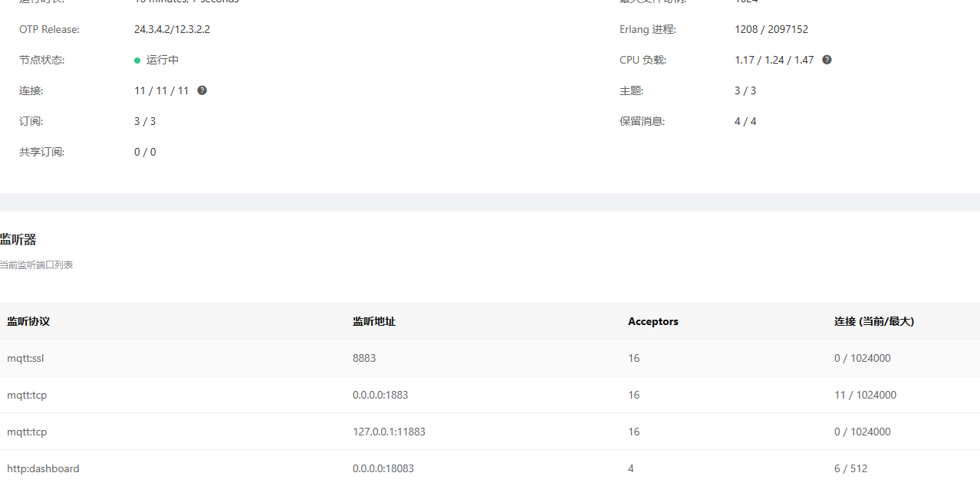Click the 0.0.0.0:18083 dashboard address
The width and height of the screenshot is (980, 486).
[383, 468]
